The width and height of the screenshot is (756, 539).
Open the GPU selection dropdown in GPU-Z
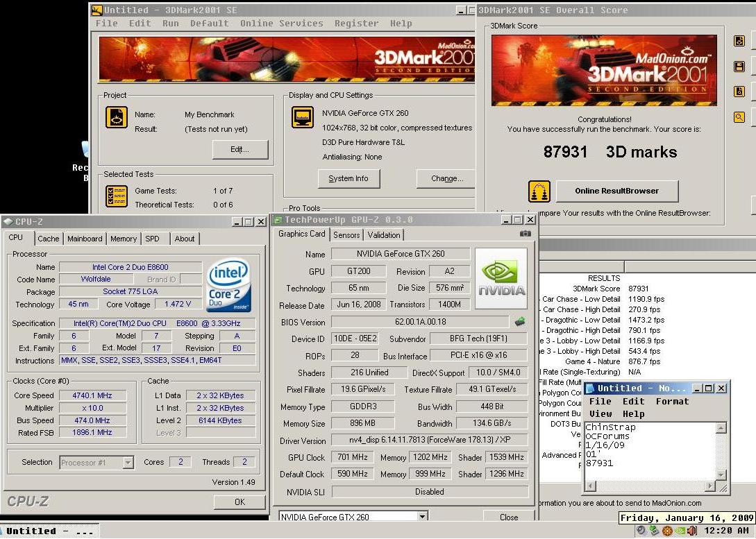point(422,517)
